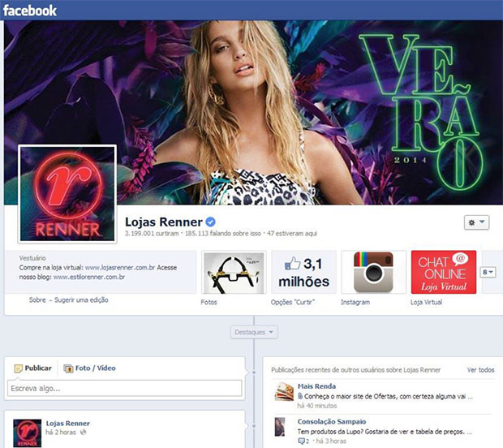Screen dimensions: 503x448
Task: Open the gear settings dropdown
Action: (x=476, y=222)
